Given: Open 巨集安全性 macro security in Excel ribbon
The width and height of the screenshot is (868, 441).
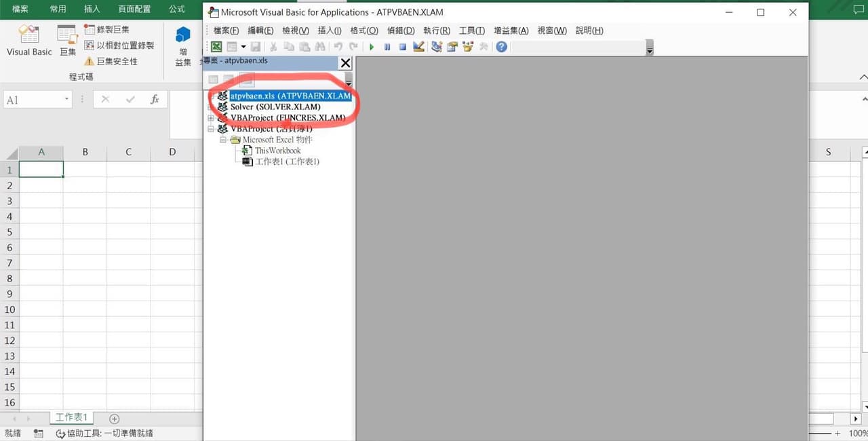Looking at the screenshot, I should (111, 61).
